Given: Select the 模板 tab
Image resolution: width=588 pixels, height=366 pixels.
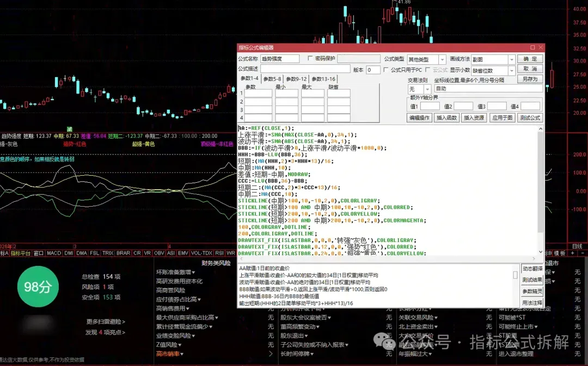Looking at the screenshot, I should [560, 253].
